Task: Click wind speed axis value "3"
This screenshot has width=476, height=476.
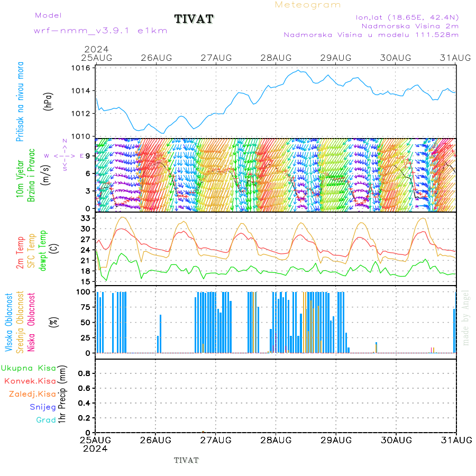Action: (88, 191)
